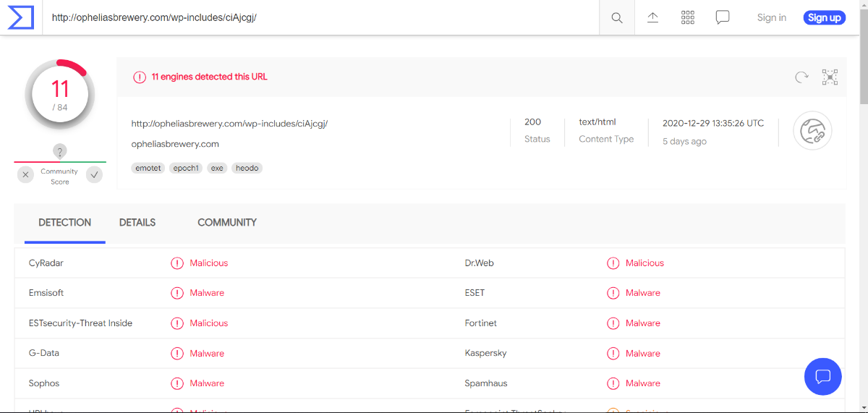Click the heodo tag
This screenshot has height=413, width=868.
(x=247, y=168)
